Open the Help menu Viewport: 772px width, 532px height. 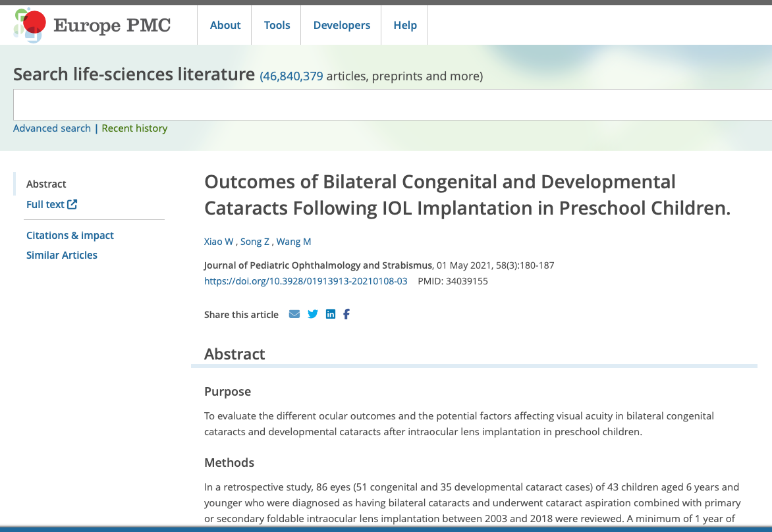[x=405, y=25]
